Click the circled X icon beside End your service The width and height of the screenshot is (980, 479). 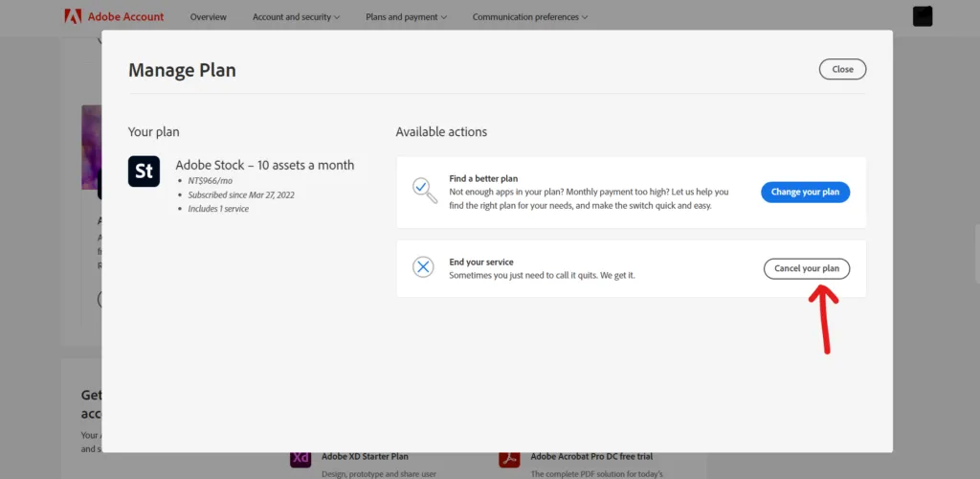click(423, 267)
